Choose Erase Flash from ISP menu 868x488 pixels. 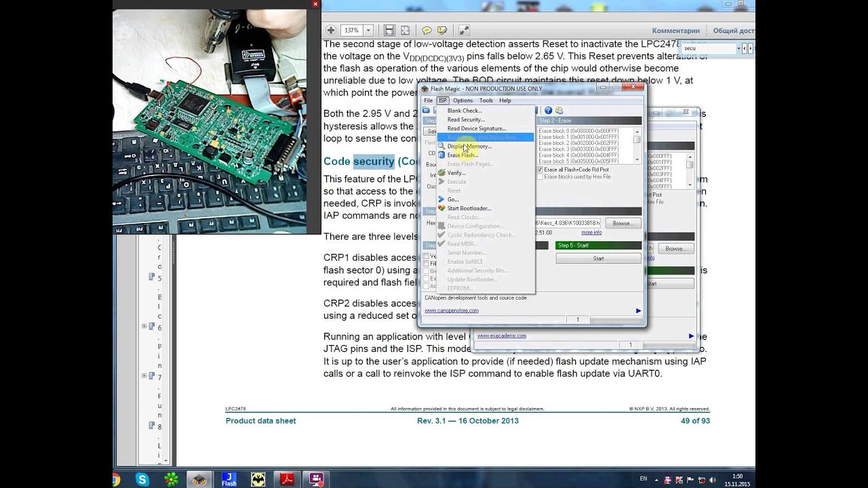(486, 155)
